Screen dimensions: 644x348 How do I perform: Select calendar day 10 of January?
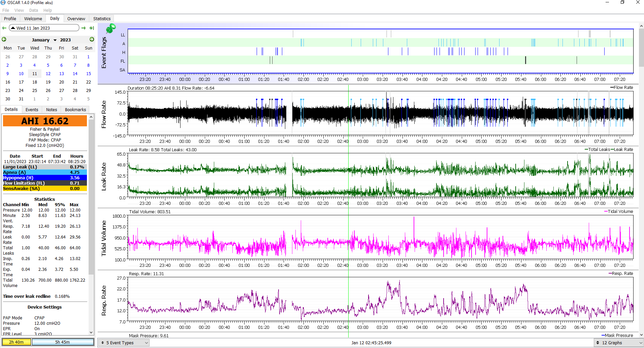(21, 73)
